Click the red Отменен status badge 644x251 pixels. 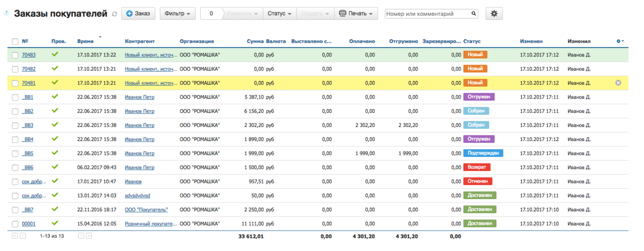coord(478,181)
